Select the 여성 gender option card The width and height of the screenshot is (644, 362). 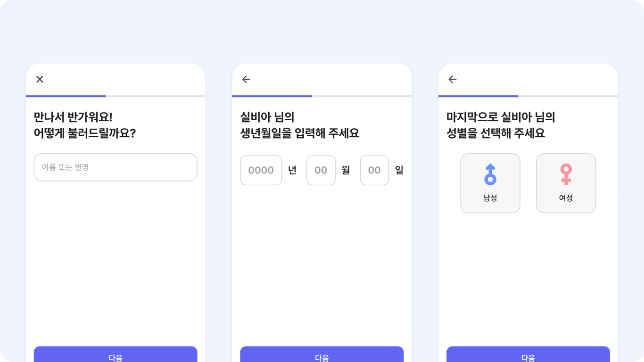pos(566,183)
